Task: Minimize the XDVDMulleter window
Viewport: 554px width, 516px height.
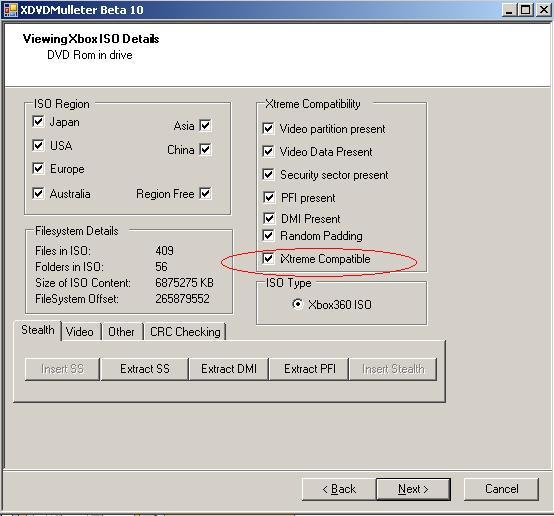Action: coord(509,10)
